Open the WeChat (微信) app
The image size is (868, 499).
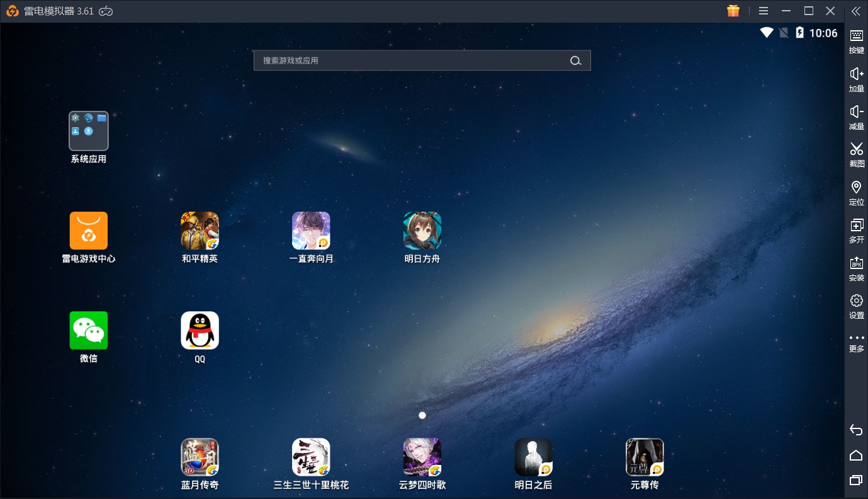(88, 331)
